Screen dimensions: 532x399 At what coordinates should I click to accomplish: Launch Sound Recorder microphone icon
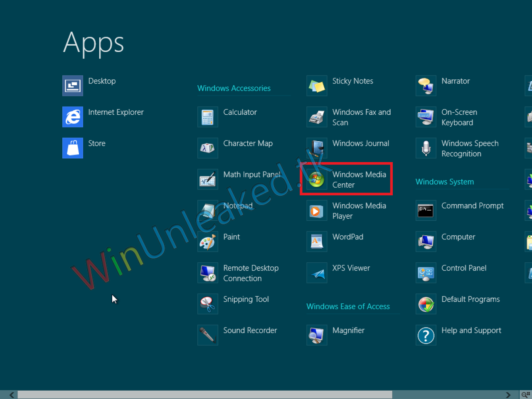(x=208, y=335)
